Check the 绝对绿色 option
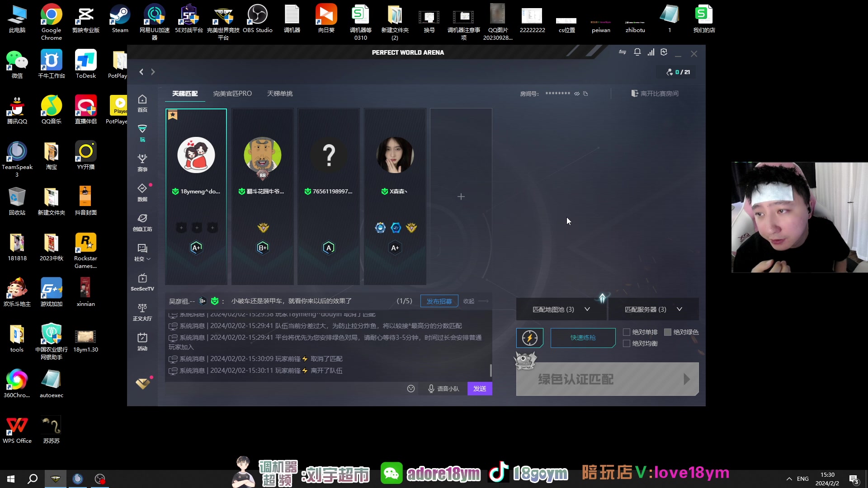 pyautogui.click(x=668, y=332)
